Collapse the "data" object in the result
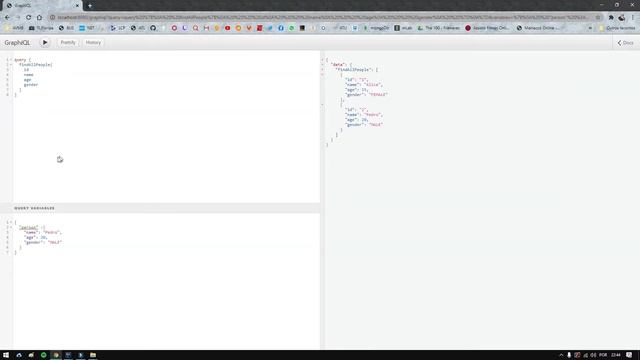The image size is (640, 360). [322, 64]
